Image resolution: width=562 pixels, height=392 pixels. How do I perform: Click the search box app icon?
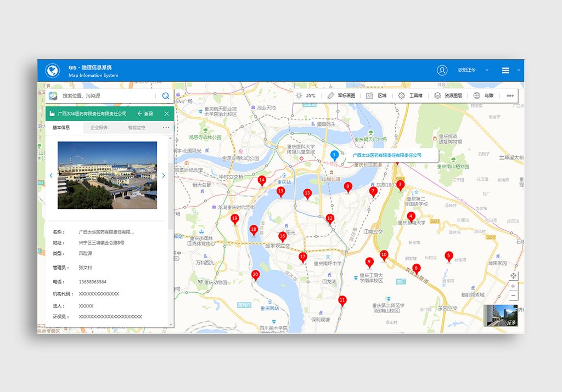pyautogui.click(x=53, y=95)
